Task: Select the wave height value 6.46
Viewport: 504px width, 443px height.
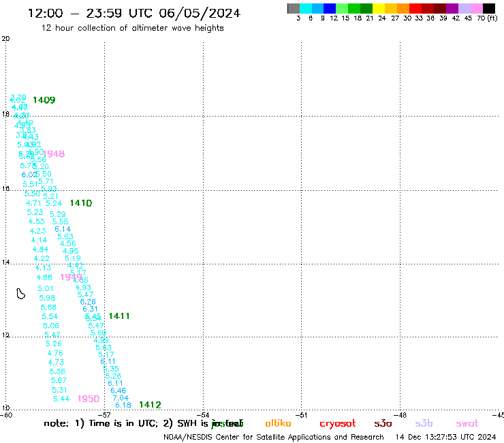Action: [x=119, y=391]
